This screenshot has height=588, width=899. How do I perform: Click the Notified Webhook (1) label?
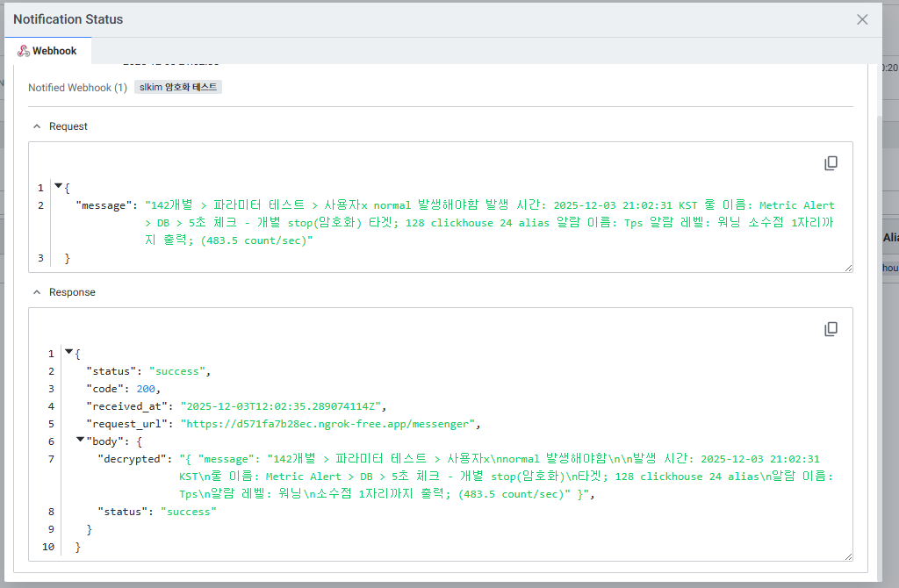[x=77, y=88]
